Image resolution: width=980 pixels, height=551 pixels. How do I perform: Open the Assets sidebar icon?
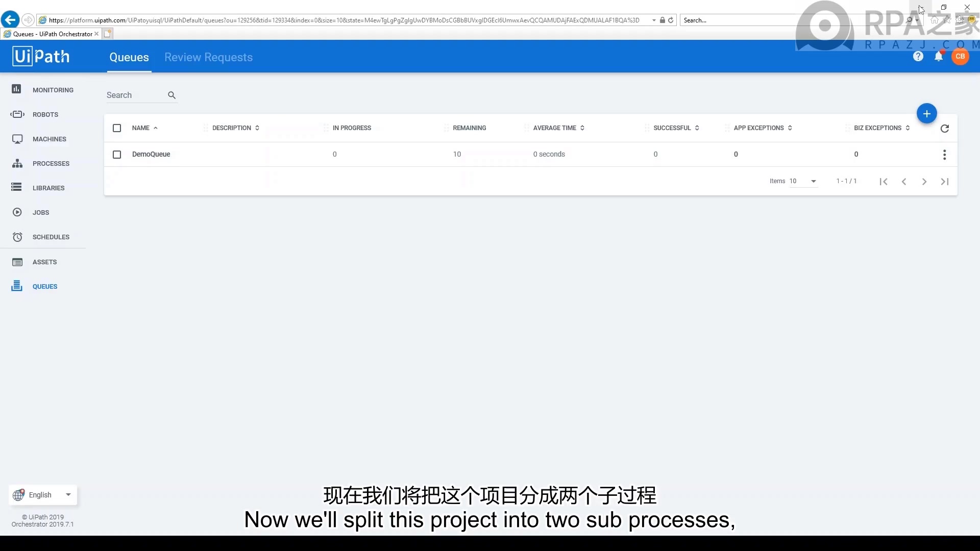17,262
